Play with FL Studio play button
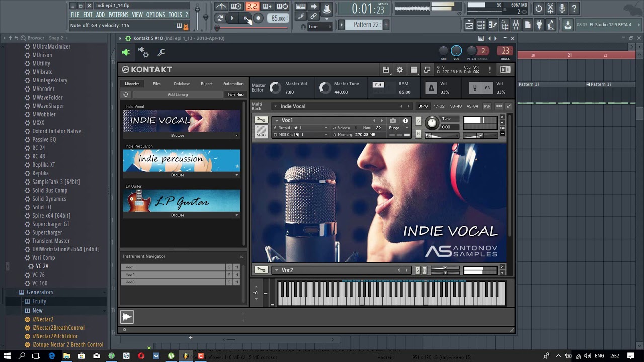644x362 pixels. pos(232,18)
